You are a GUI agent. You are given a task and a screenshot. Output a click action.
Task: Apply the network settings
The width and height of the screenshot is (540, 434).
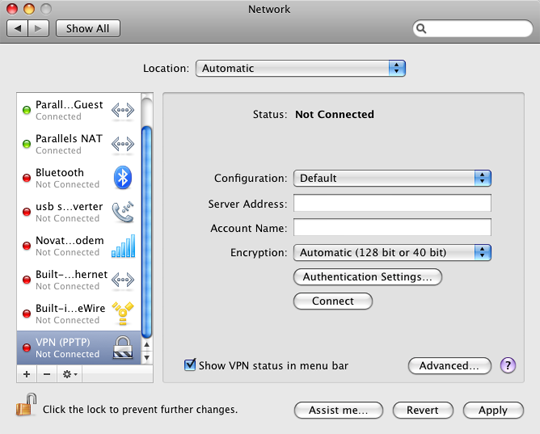tap(493, 410)
